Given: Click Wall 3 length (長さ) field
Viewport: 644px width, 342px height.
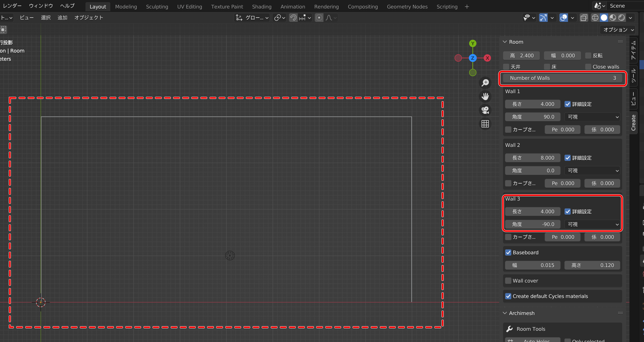Looking at the screenshot, I should click(532, 212).
